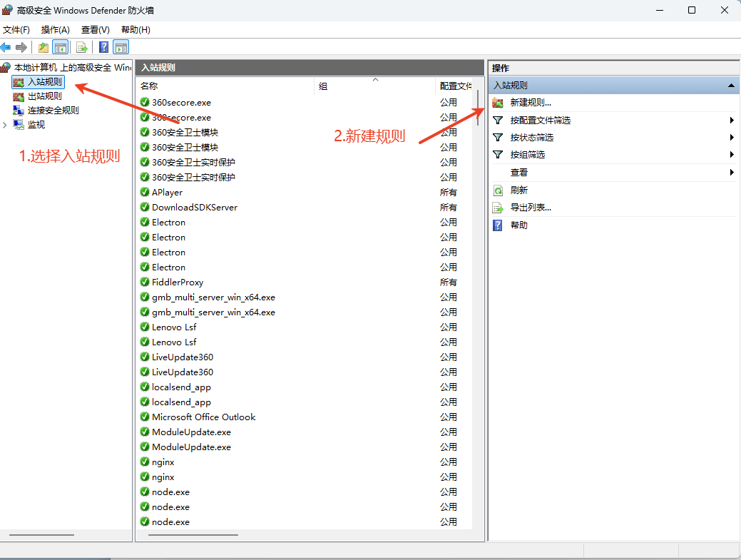
Task: Toggle the show/hide console tree icon
Action: [x=61, y=47]
